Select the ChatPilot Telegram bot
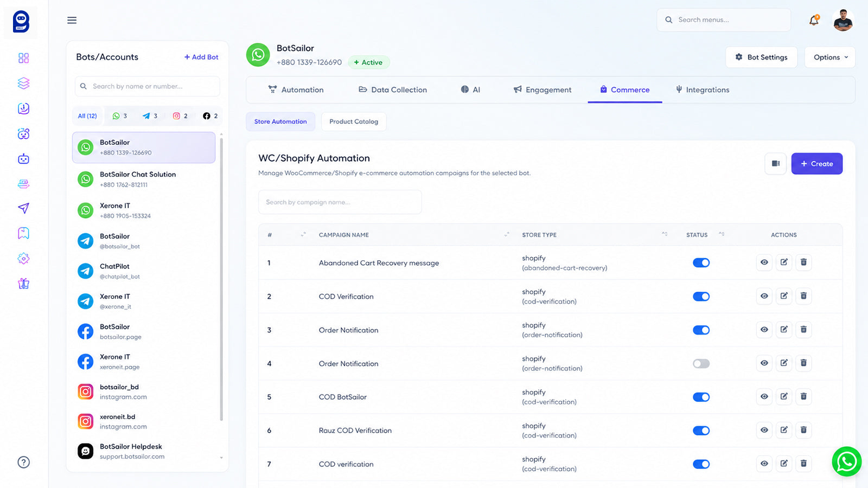The height and width of the screenshot is (488, 868). [144, 271]
